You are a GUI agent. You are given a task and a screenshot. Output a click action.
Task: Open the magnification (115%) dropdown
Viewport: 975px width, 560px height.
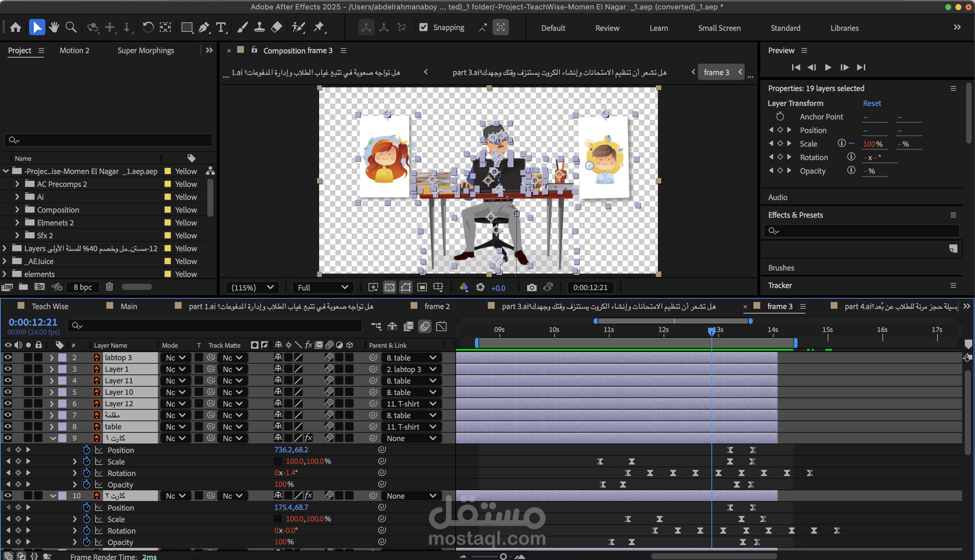coord(252,287)
